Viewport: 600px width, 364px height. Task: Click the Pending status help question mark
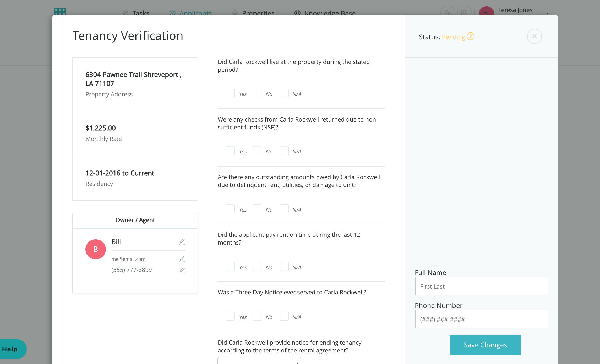pyautogui.click(x=471, y=36)
